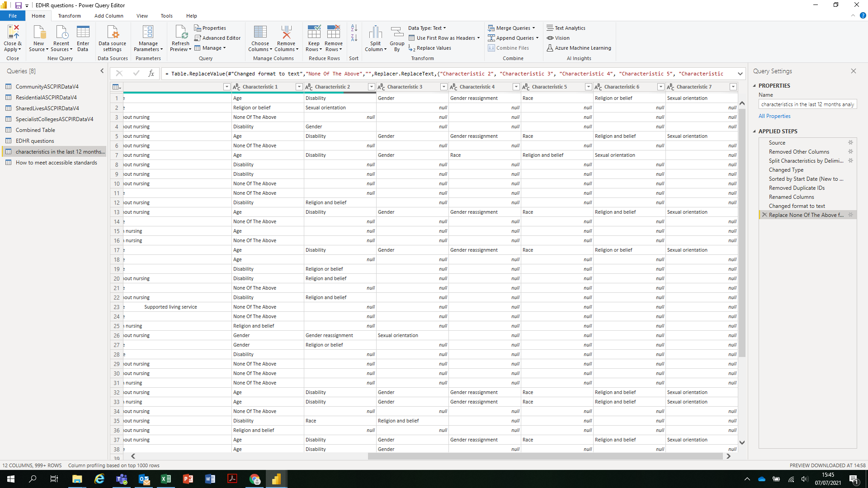Screen dimensions: 868x488
Task: Open Merge Queries
Action: 511,28
